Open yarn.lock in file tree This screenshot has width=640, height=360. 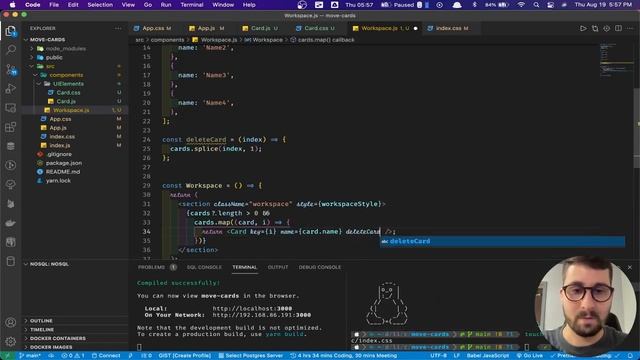tap(58, 180)
